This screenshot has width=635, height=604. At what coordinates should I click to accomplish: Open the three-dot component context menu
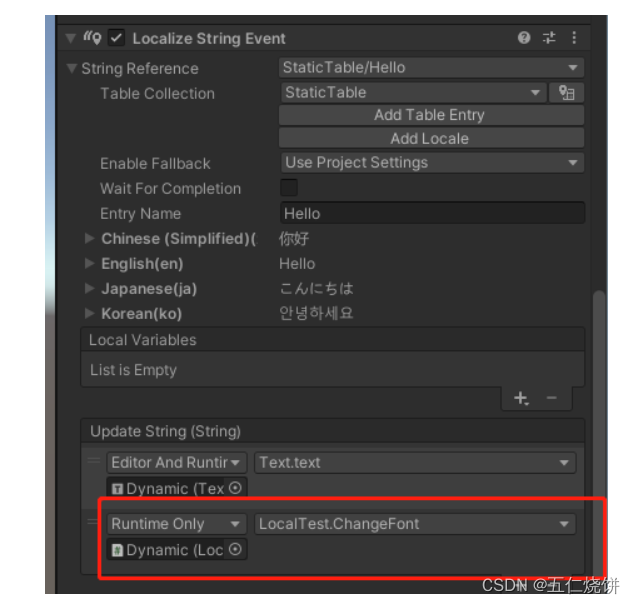[x=574, y=38]
